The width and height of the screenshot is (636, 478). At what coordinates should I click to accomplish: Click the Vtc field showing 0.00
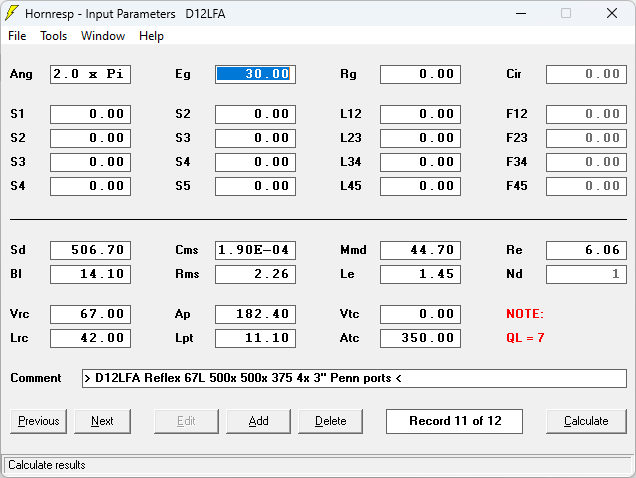coord(421,314)
